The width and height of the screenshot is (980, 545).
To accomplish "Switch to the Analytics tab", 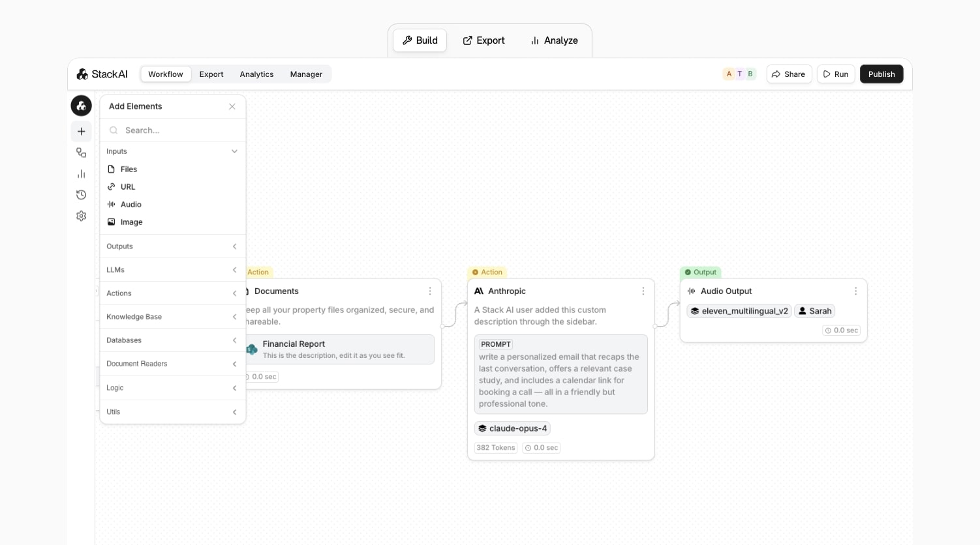I will click(x=256, y=74).
